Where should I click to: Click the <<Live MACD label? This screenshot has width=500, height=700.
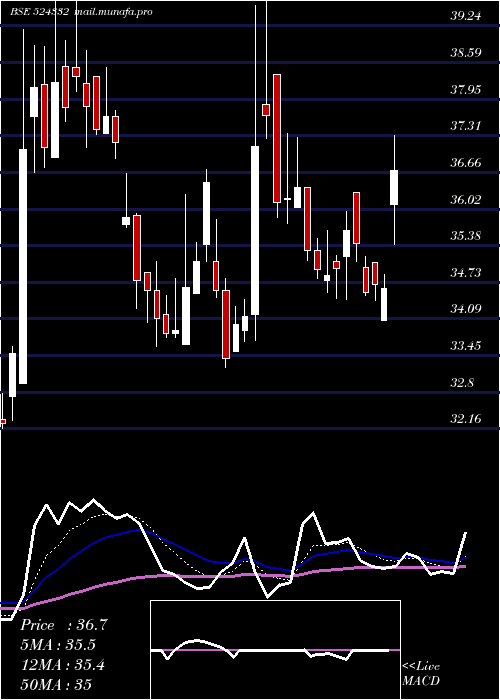coord(421,674)
